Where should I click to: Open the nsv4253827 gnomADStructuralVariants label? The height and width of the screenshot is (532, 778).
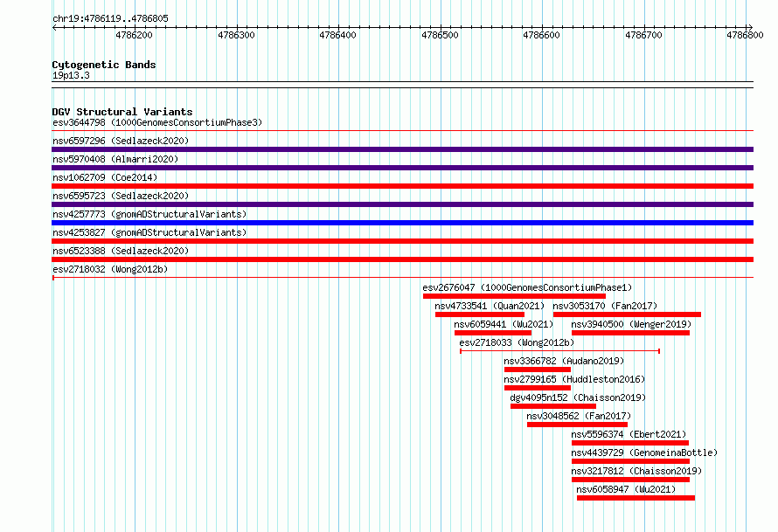coord(149,232)
